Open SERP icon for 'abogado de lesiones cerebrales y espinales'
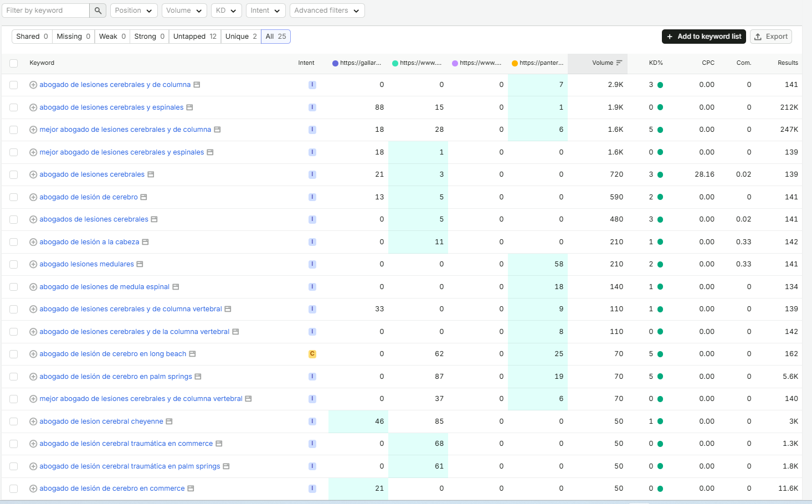The image size is (812, 504). [x=189, y=107]
